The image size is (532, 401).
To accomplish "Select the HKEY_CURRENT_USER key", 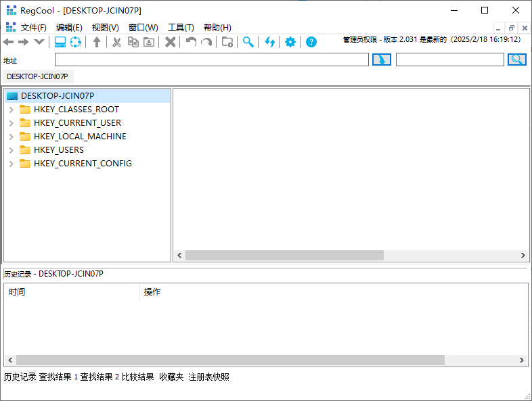I will 77,123.
